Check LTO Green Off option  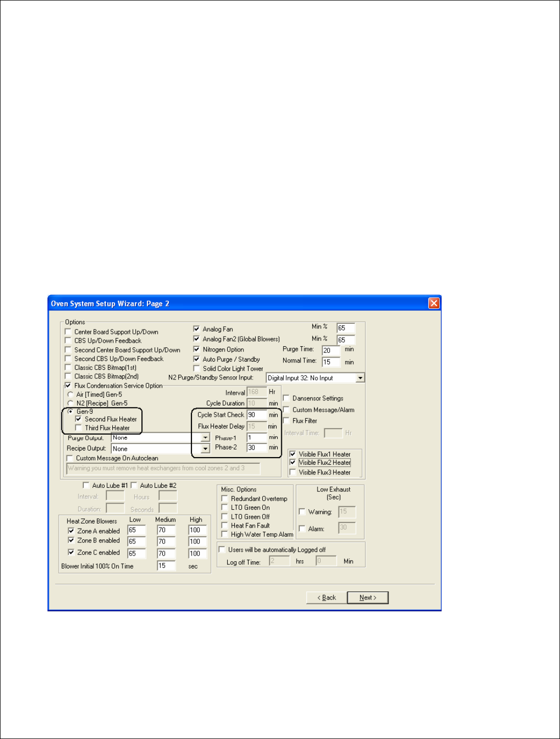coord(225,517)
